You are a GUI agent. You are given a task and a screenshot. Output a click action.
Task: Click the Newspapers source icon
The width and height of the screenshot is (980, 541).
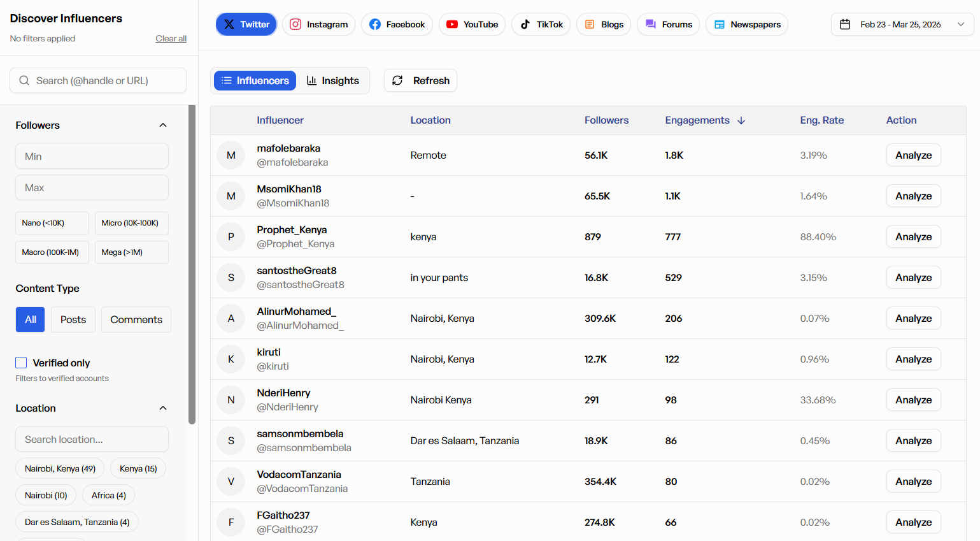click(x=720, y=24)
